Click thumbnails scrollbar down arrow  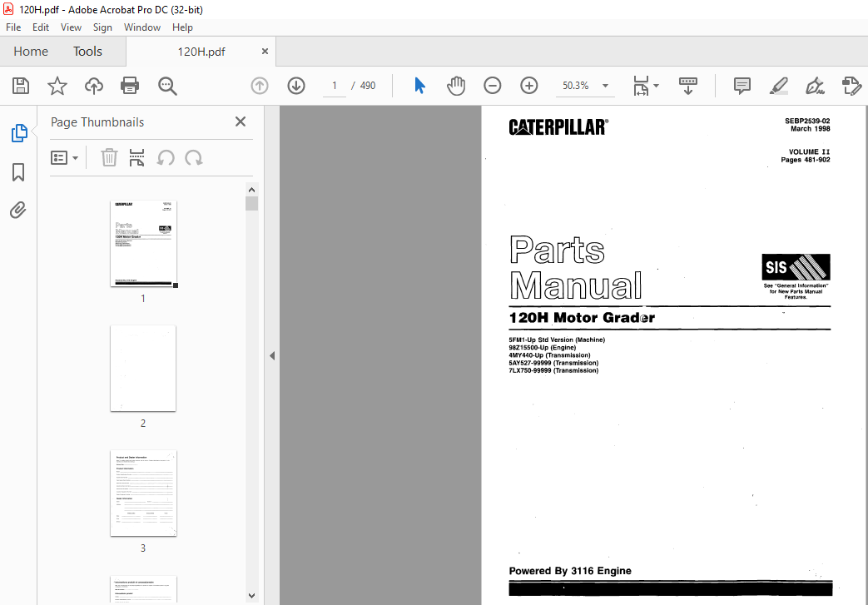[252, 596]
